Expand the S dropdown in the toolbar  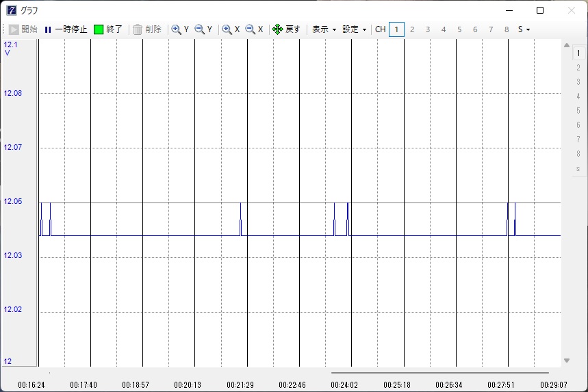pos(524,29)
